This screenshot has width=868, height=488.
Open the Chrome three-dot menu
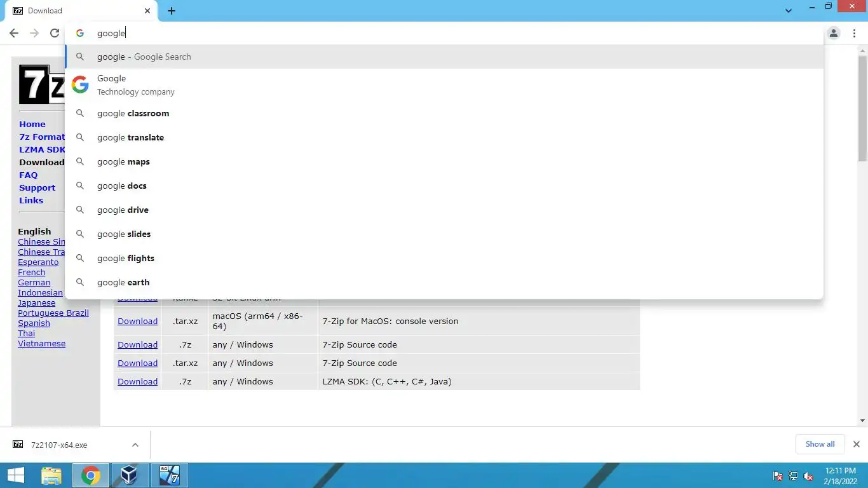(854, 33)
